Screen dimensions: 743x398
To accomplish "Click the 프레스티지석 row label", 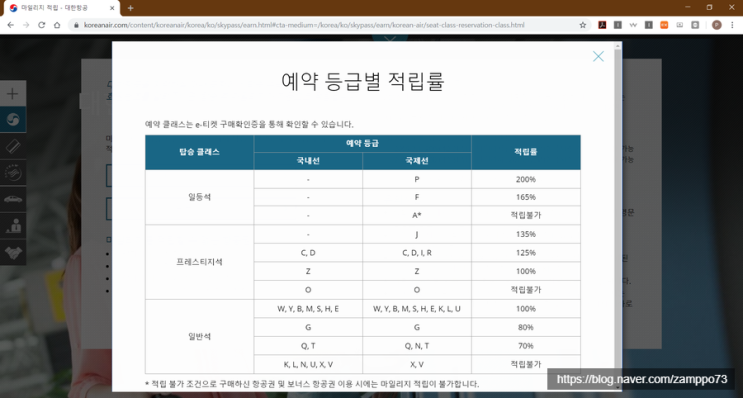I will pyautogui.click(x=199, y=262).
